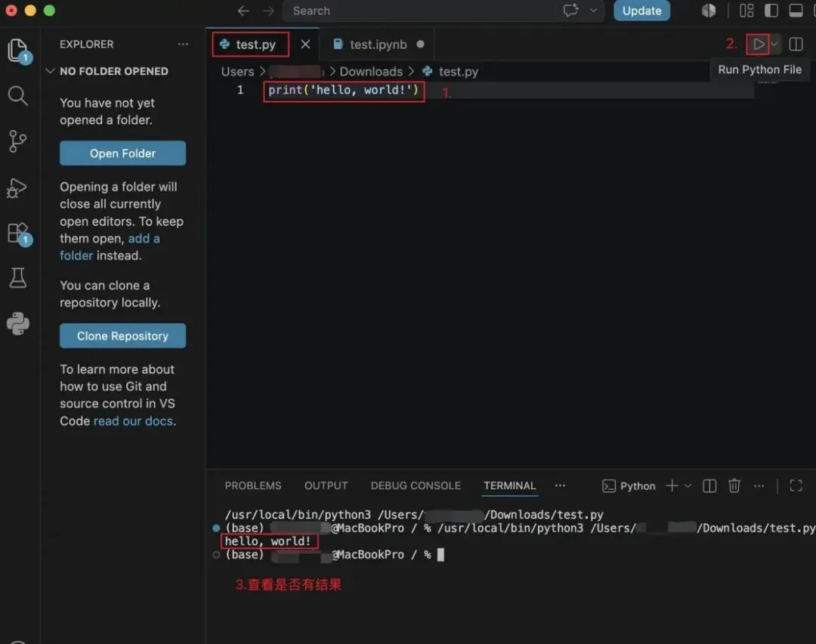The height and width of the screenshot is (644, 816).
Task: Split the editor to the right
Action: (x=796, y=45)
